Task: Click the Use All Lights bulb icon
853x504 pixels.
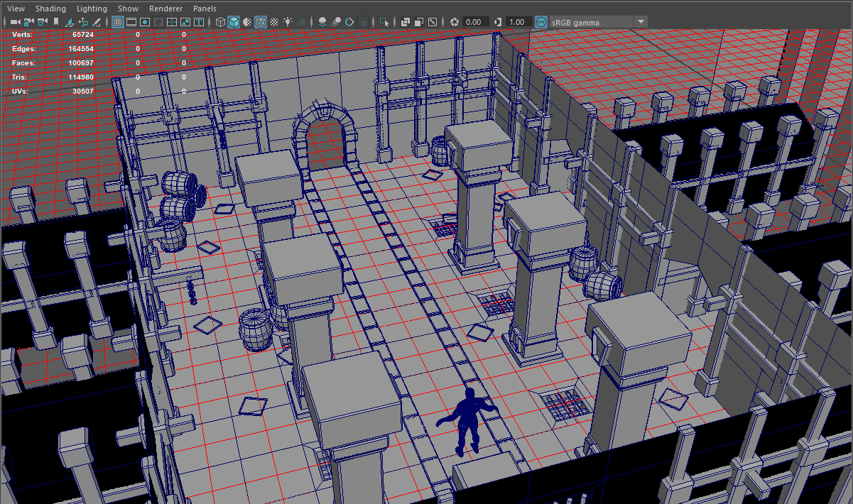Action: pyautogui.click(x=288, y=22)
